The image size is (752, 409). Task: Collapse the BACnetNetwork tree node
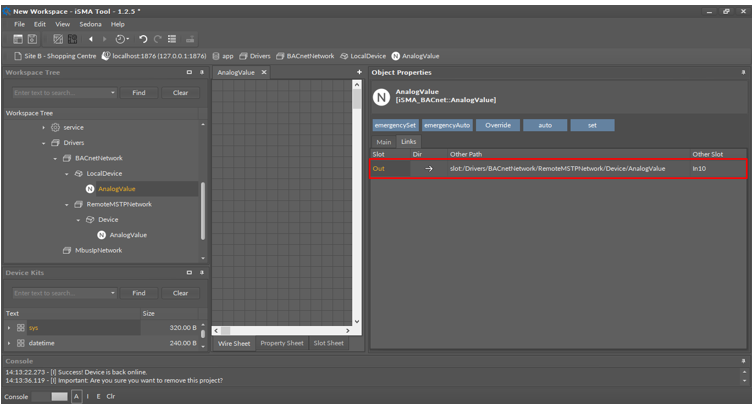click(55, 158)
